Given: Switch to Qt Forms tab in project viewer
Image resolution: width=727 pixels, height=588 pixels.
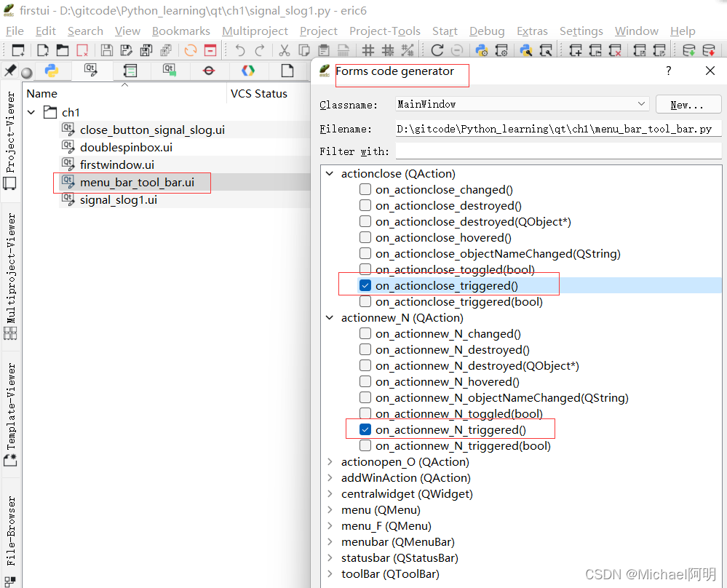Looking at the screenshot, I should [90, 71].
